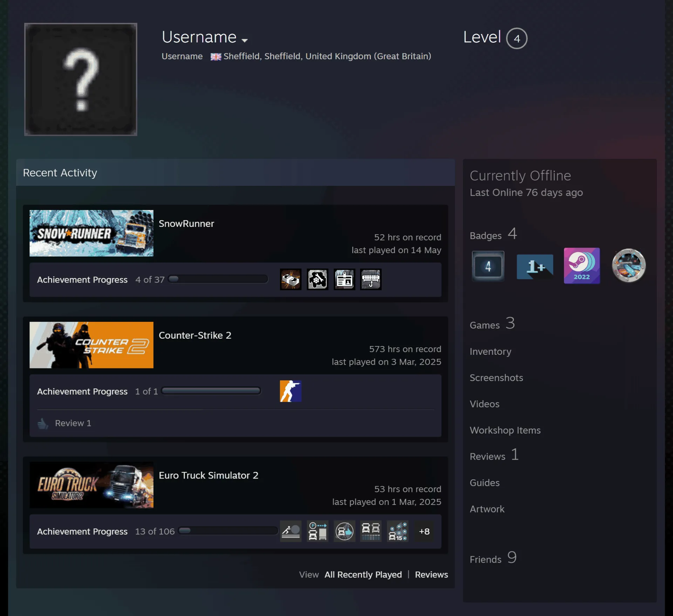Open the Guides page
Screen dimensions: 673x616
484,483
